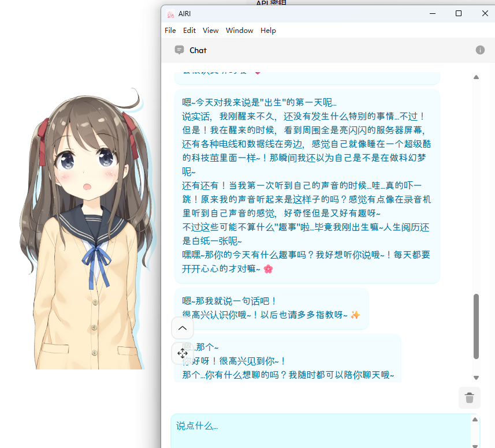495x448 pixels.
Task: Click the chat history scrollbar thumb
Action: (x=476, y=326)
